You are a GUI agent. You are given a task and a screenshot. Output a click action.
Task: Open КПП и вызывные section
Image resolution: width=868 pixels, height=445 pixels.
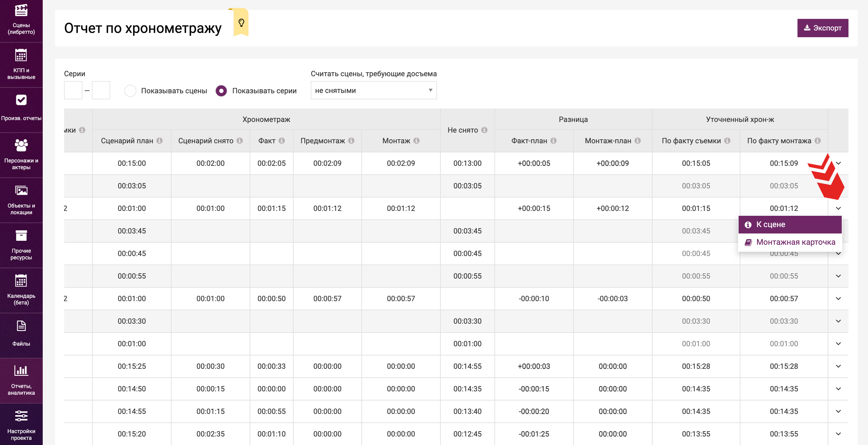pos(21,65)
